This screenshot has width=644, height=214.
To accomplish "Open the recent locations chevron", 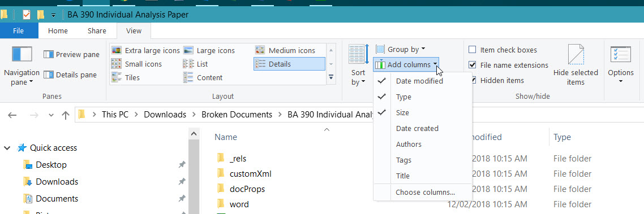I will point(51,115).
